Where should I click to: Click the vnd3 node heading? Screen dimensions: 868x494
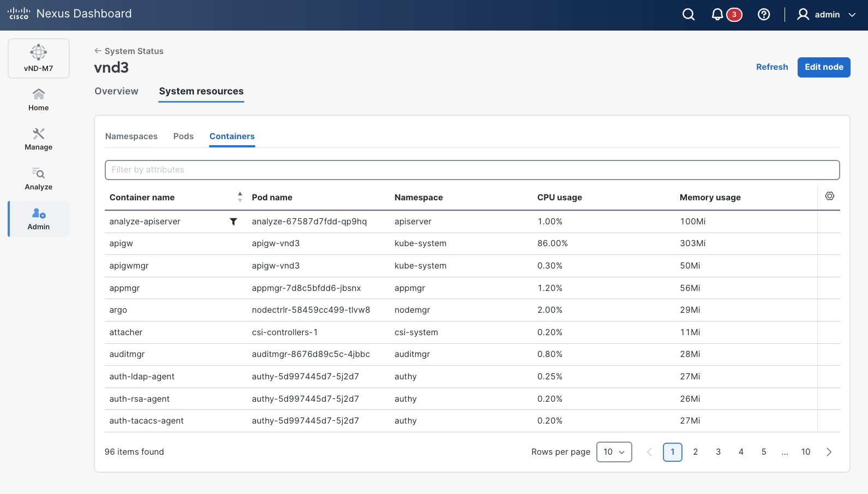(111, 68)
